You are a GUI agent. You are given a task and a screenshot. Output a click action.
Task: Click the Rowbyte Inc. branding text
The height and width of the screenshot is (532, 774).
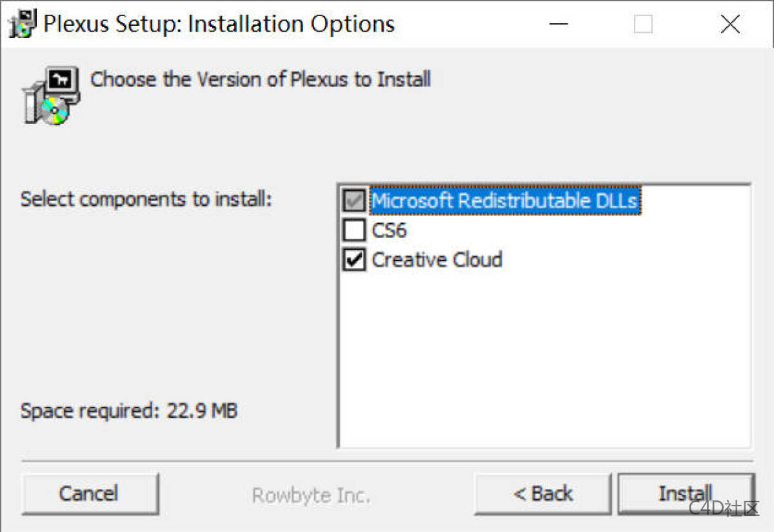tap(311, 495)
